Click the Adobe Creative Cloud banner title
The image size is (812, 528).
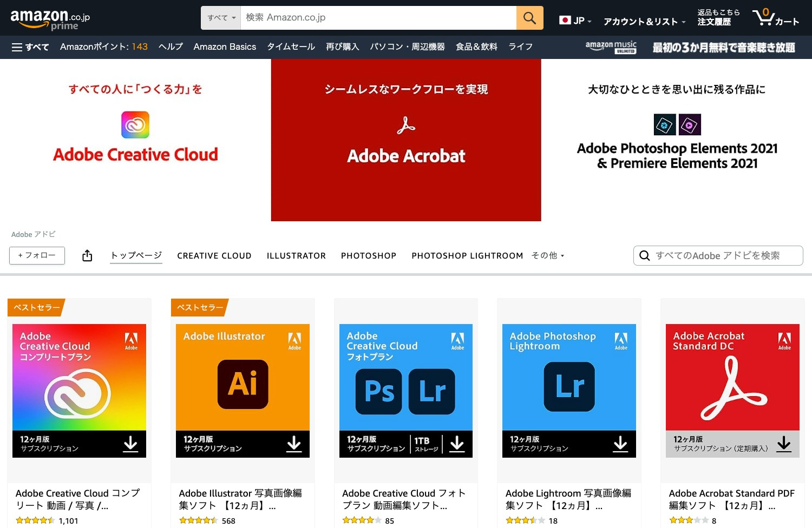coord(135,155)
